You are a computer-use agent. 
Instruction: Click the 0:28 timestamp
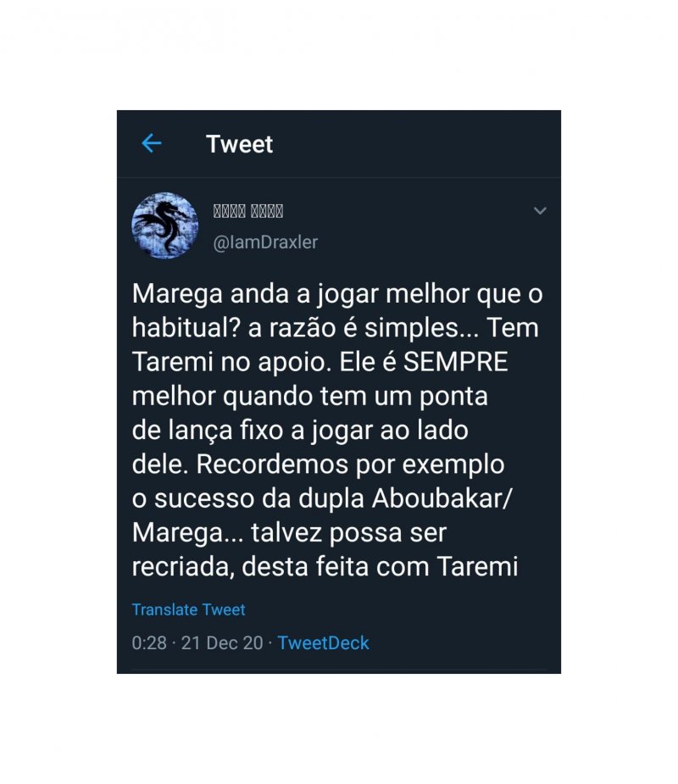pyautogui.click(x=149, y=643)
